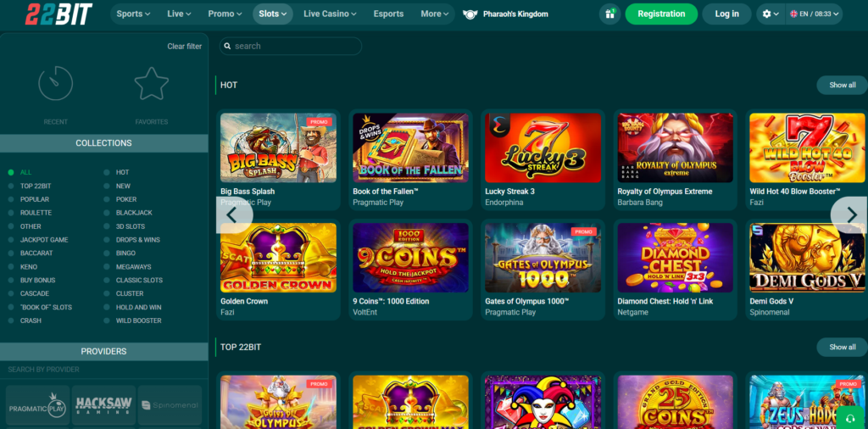Screen dimensions: 868x429
Task: Click the Endorphina provider text
Action: click(504, 203)
